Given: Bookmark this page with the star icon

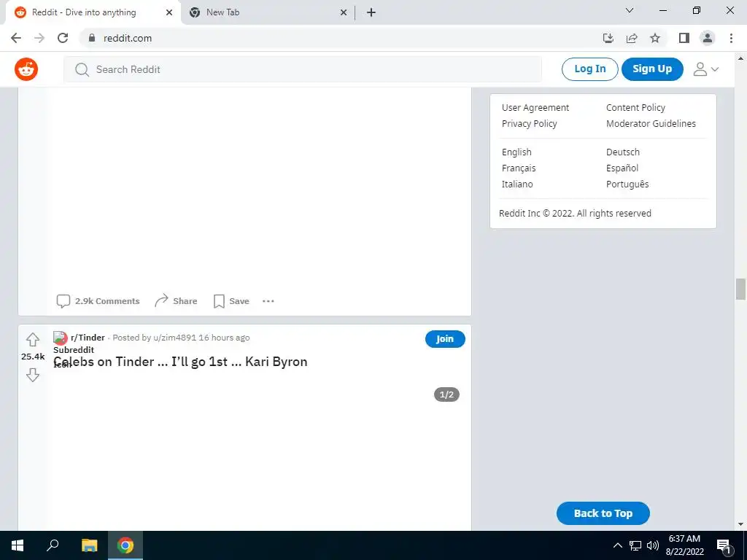Looking at the screenshot, I should 655,38.
